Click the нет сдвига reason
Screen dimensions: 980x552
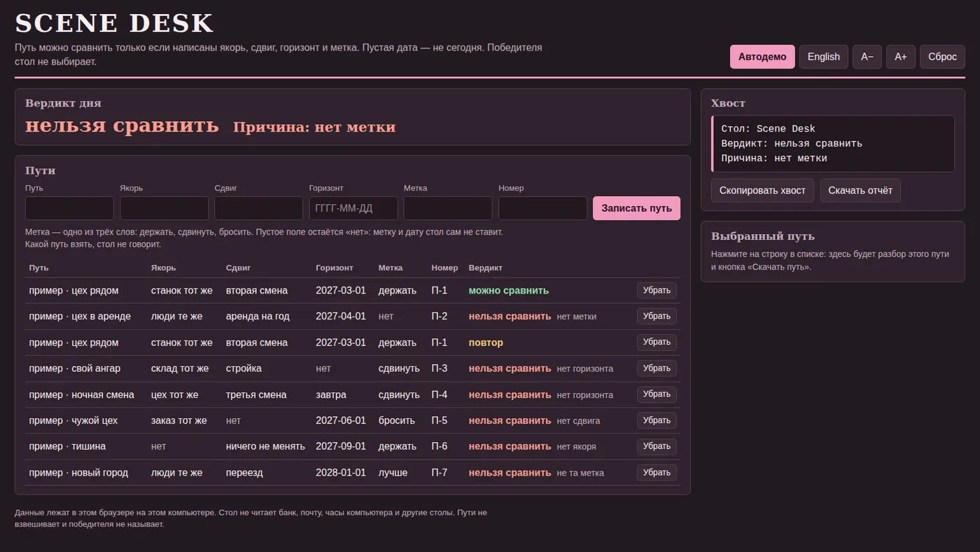coord(578,420)
